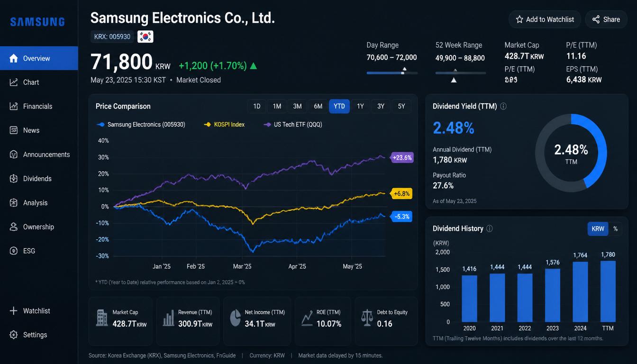This screenshot has width=637, height=364.
Task: Click the Add to Watchlist button
Action: pos(545,19)
